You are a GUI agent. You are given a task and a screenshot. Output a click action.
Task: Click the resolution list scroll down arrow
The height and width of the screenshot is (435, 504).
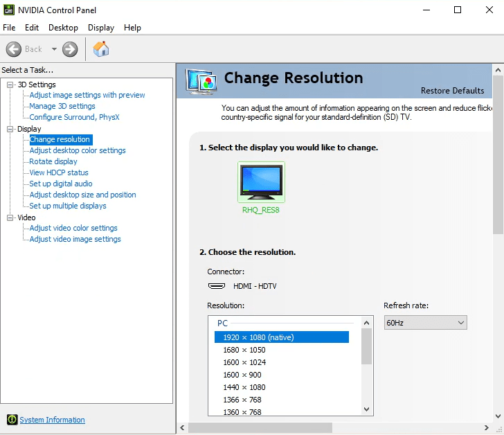point(367,410)
